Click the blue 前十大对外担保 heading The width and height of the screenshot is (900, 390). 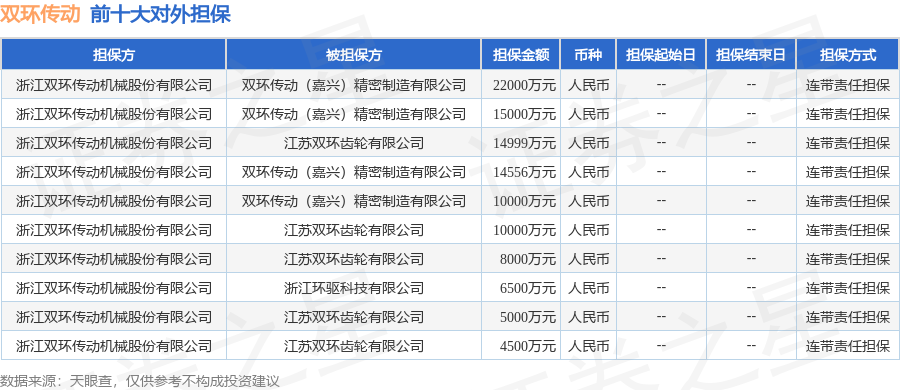(160, 14)
